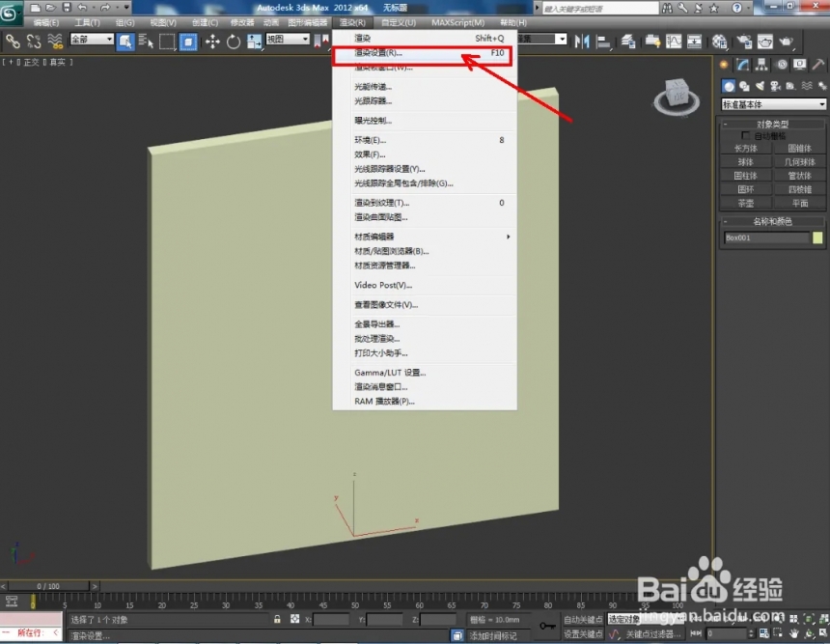Open the Curve Editor icon
Screen dimensions: 830x644
[674, 42]
